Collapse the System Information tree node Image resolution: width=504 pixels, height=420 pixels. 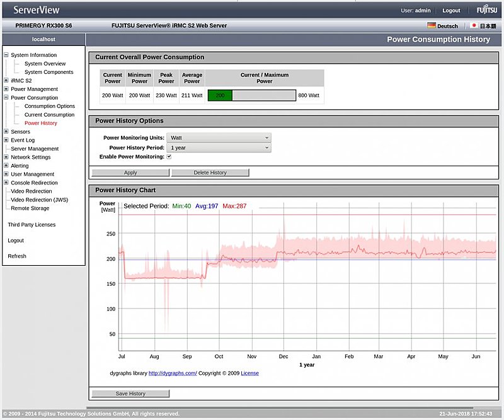pyautogui.click(x=6, y=55)
